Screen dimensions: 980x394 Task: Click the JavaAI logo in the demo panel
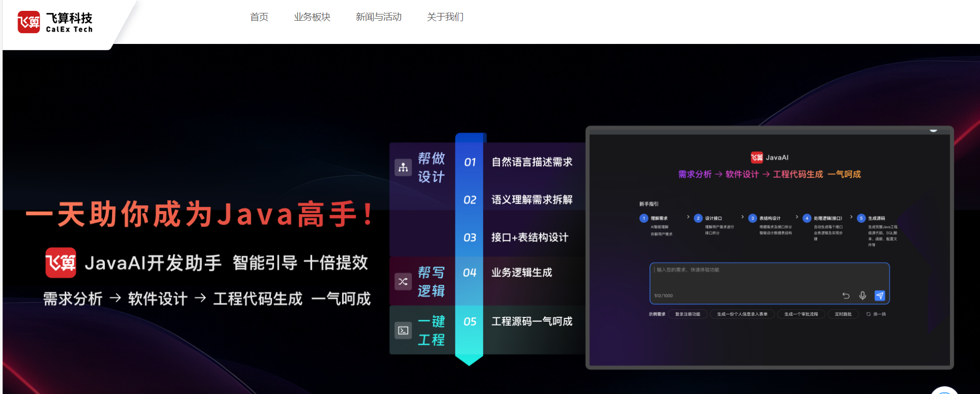point(757,158)
